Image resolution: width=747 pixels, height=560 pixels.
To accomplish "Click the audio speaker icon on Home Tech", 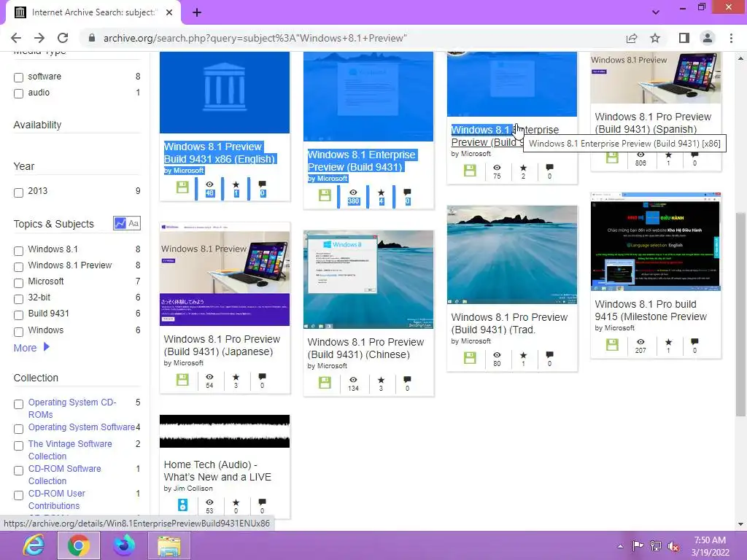I will [182, 505].
